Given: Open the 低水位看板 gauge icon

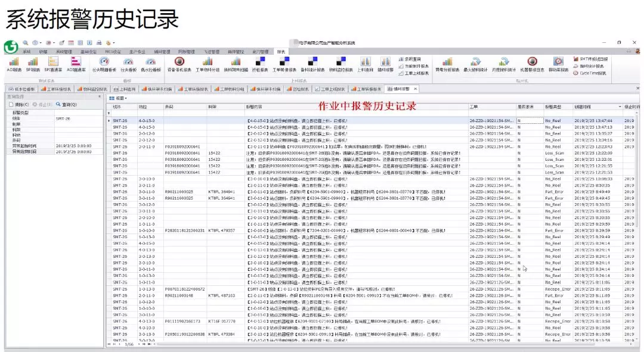Looking at the screenshot, I should [150, 63].
